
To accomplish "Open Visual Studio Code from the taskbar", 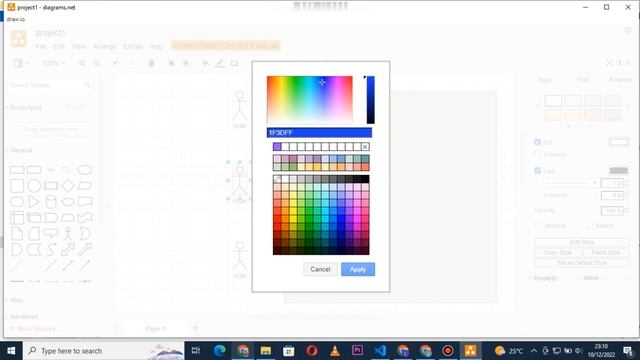I will click(380, 351).
